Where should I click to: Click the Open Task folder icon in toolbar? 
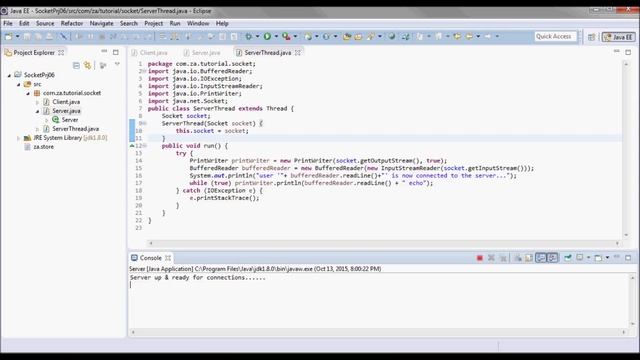click(358, 37)
